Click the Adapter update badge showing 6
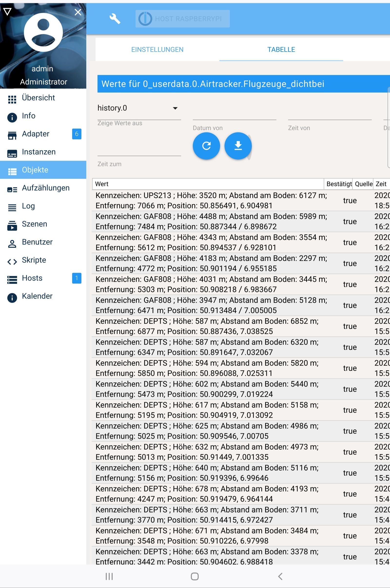Viewport: 390px width, 588px height. point(77,134)
